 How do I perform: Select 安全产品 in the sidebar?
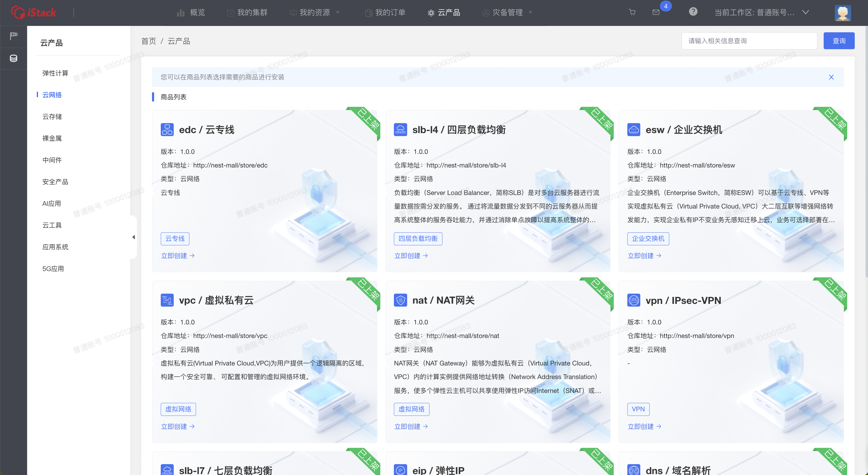click(55, 182)
